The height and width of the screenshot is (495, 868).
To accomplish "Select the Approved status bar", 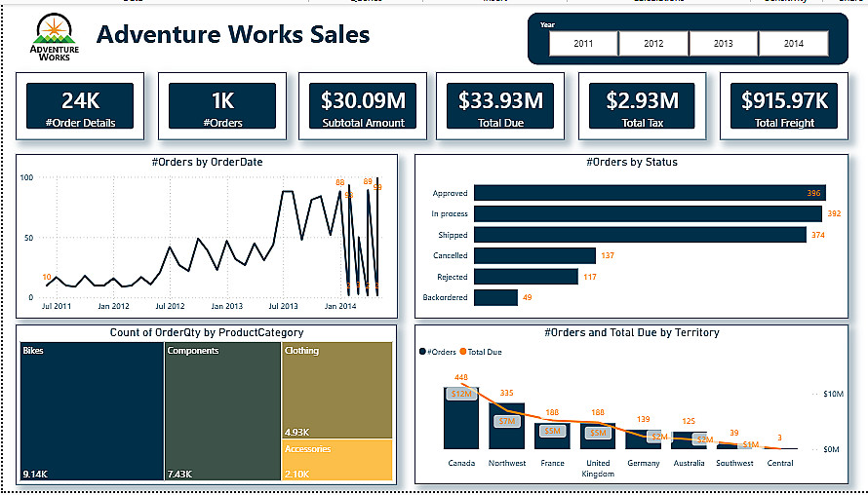I will 650,193.
